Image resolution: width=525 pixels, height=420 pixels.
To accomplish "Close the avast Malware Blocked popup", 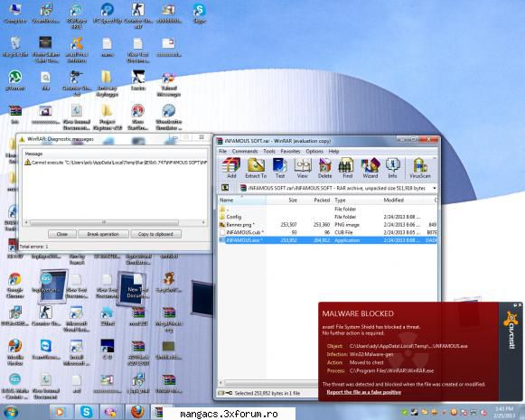I will click(x=520, y=305).
